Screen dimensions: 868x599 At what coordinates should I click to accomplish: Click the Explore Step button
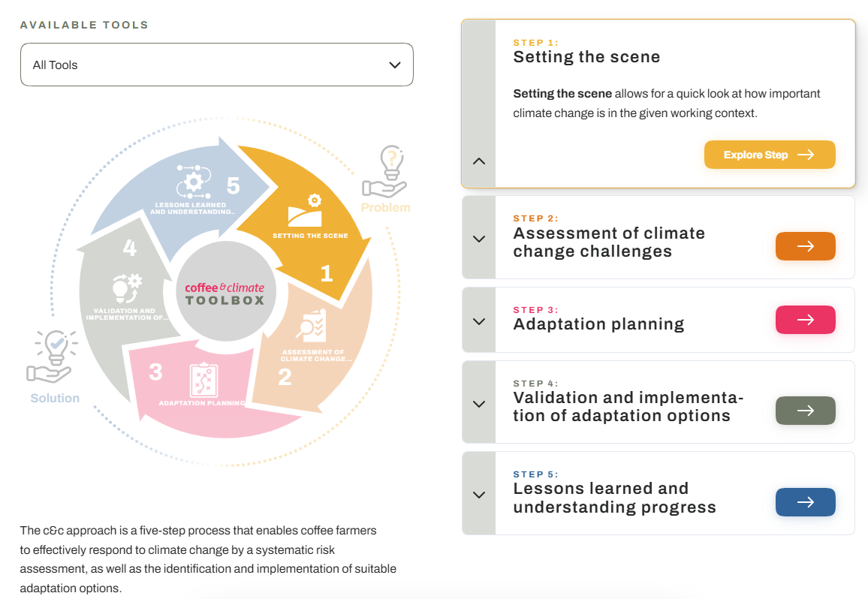[770, 155]
